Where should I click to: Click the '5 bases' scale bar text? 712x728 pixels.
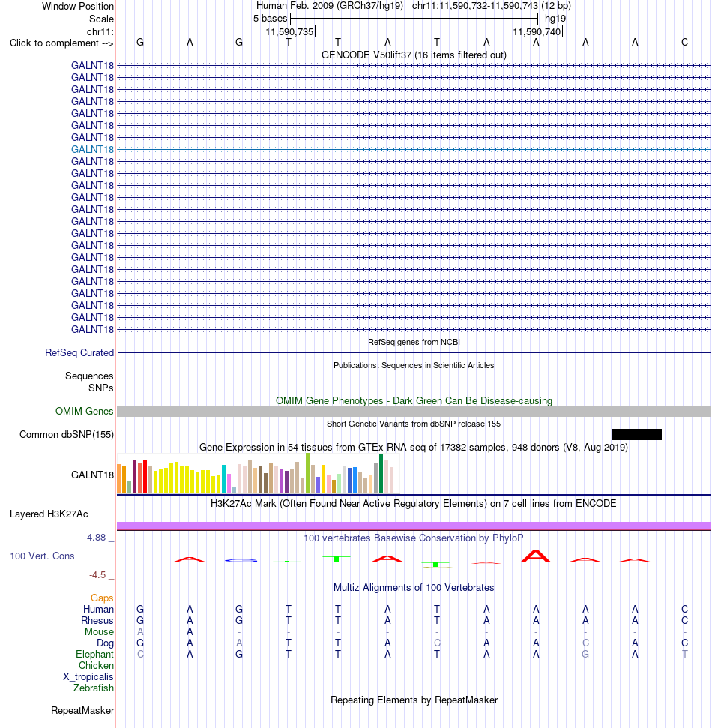[x=270, y=19]
